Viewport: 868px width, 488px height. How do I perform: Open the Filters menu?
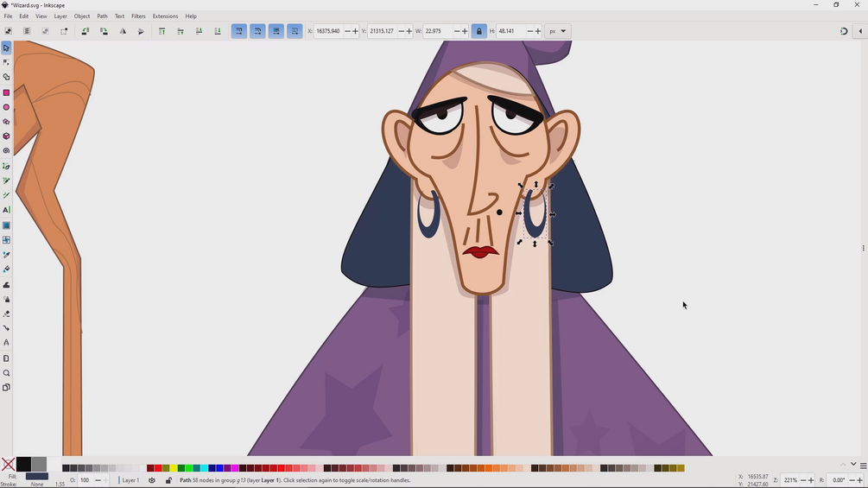138,16
